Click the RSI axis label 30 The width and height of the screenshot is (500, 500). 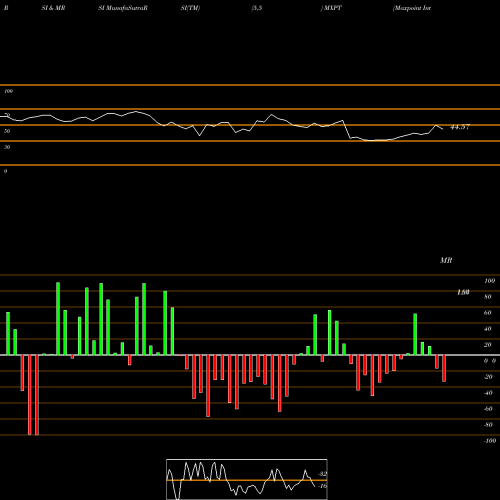[x=7, y=147]
